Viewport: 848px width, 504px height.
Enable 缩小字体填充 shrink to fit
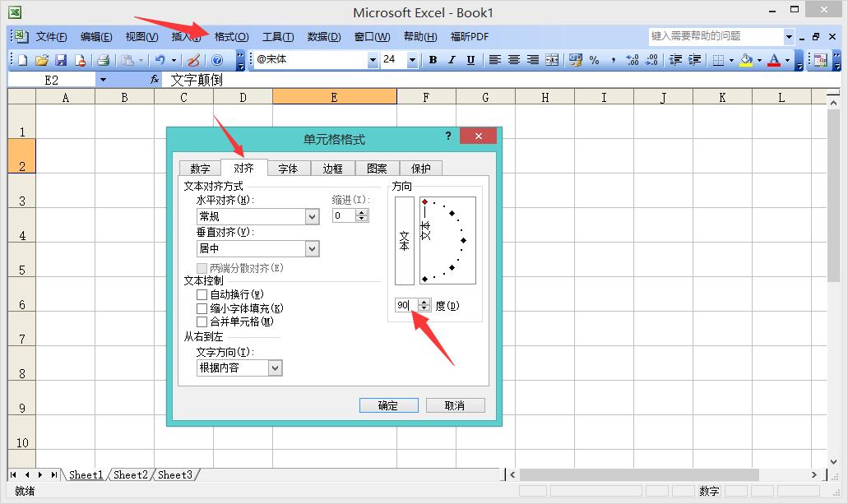202,309
